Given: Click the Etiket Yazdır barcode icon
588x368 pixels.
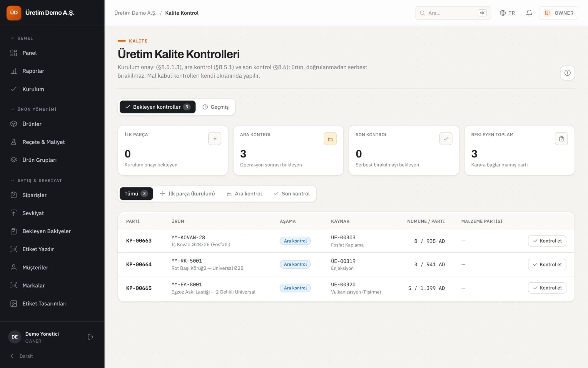Looking at the screenshot, I should [14, 249].
